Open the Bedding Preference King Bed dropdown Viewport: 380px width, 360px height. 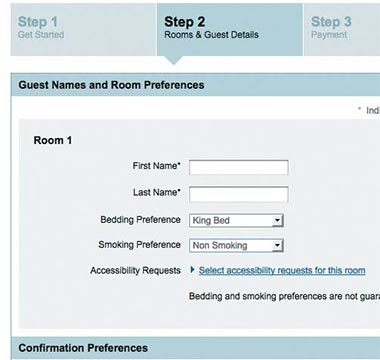point(236,221)
